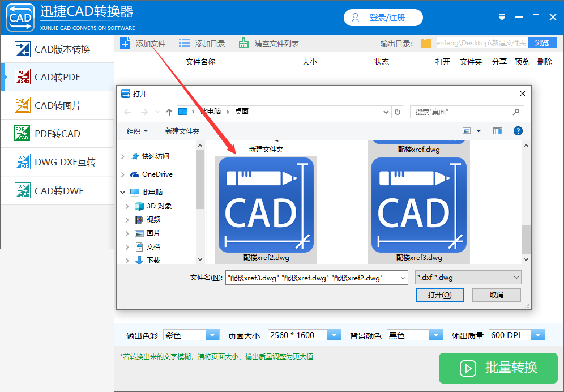Image resolution: width=564 pixels, height=392 pixels.
Task: Refresh the folder view
Action: pos(398,112)
